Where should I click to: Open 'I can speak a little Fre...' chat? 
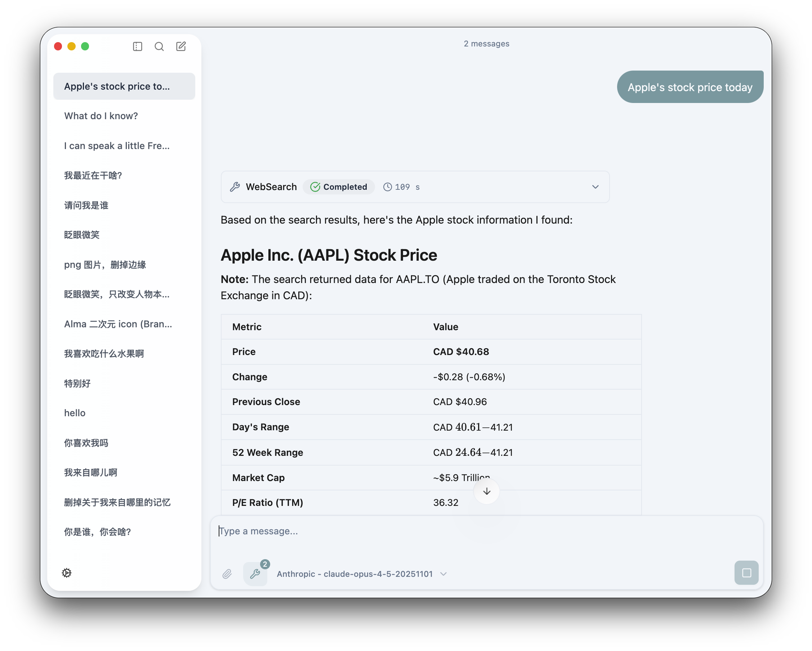tap(117, 146)
